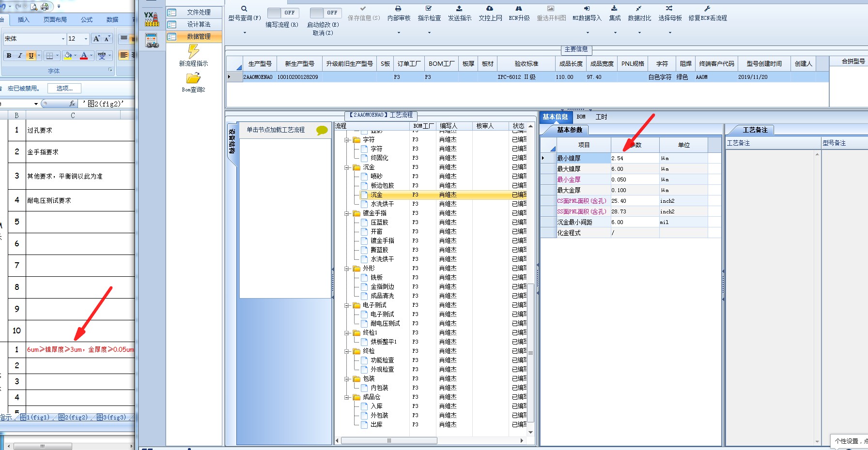Expand 型号查询 dropdown arrow
The height and width of the screenshot is (450, 868).
pyautogui.click(x=245, y=33)
